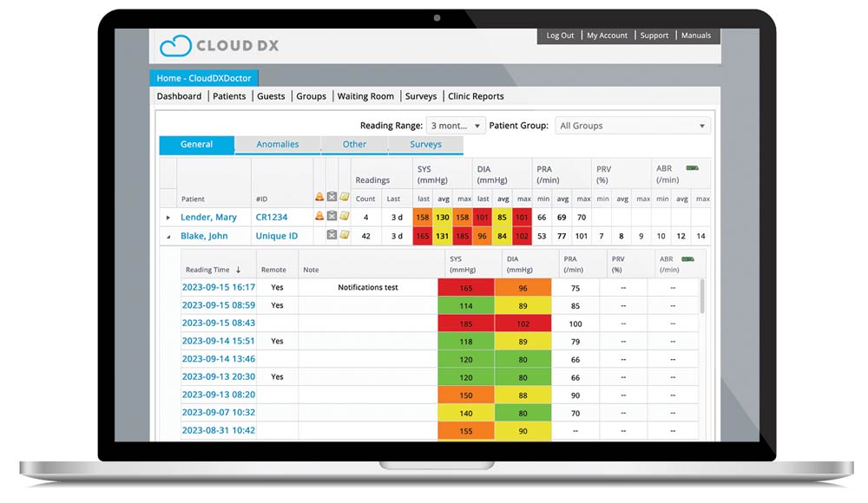This screenshot has width=868, height=503.
Task: Click the "Notifications test" note text
Action: click(368, 288)
